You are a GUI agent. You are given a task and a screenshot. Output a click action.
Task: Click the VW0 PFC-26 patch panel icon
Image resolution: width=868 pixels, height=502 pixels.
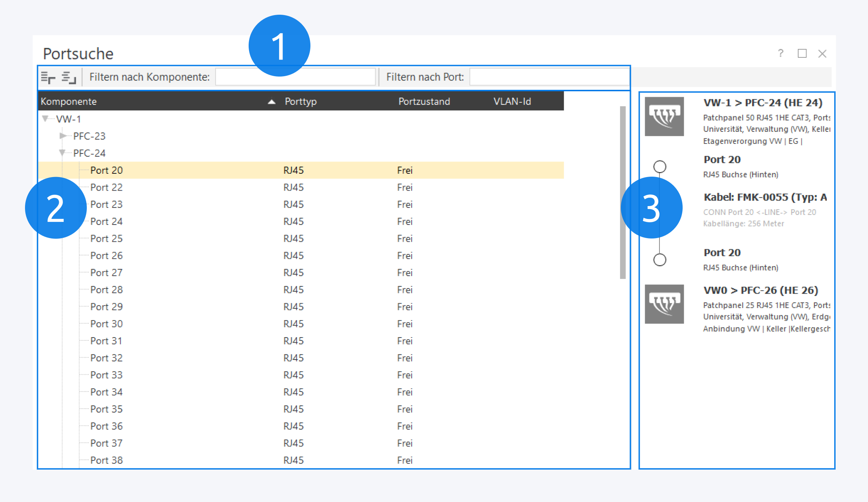[x=664, y=304]
